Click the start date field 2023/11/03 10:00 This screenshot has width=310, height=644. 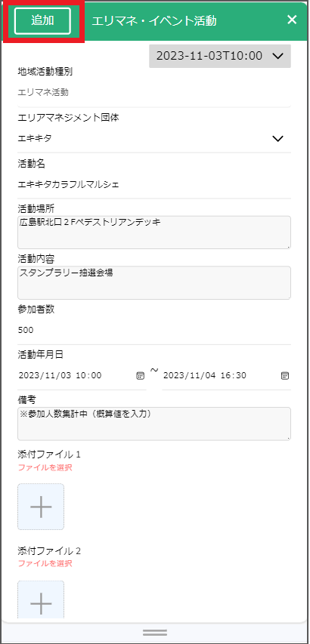pos(82,375)
